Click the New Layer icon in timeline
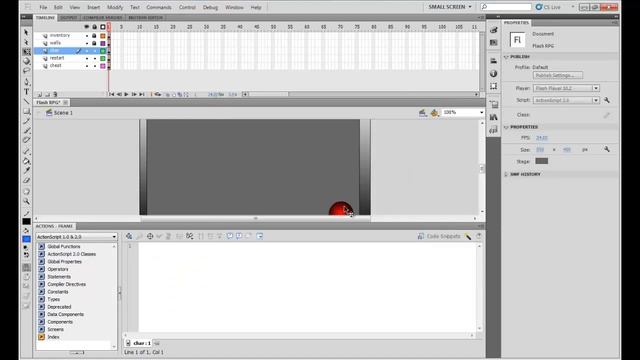Screen dimensions: 640x360 pos(40,94)
